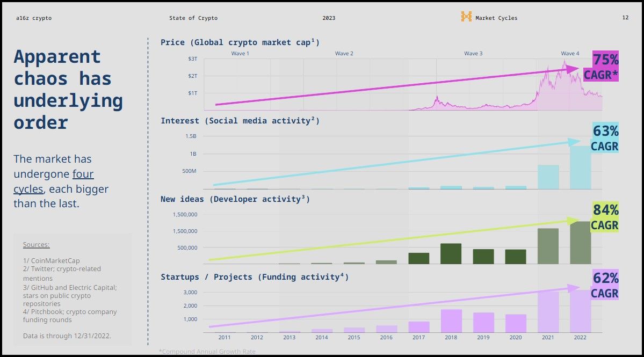This screenshot has height=357, width=644.
Task: Click the "a16z crypto" header text
Action: pos(34,18)
